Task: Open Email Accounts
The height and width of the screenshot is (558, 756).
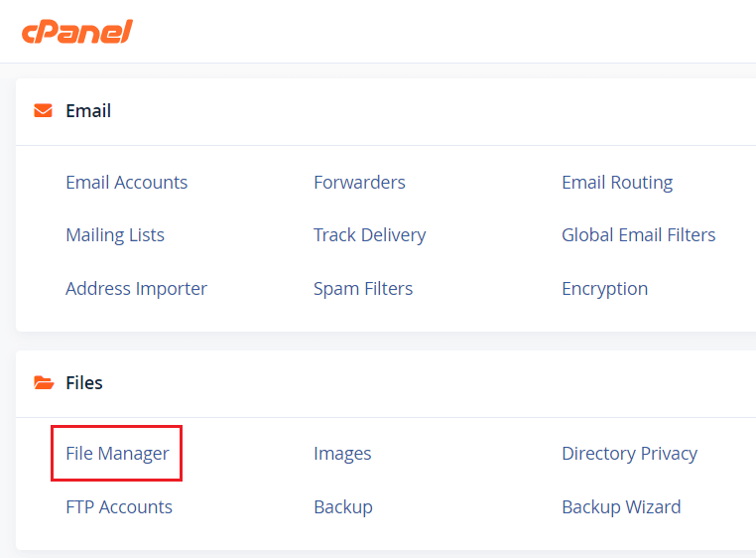Action: pyautogui.click(x=126, y=182)
